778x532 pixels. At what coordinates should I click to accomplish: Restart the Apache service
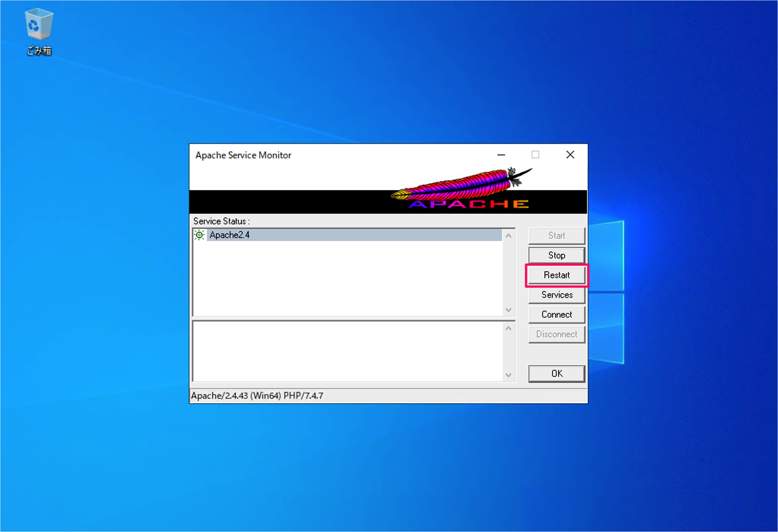pyautogui.click(x=556, y=275)
